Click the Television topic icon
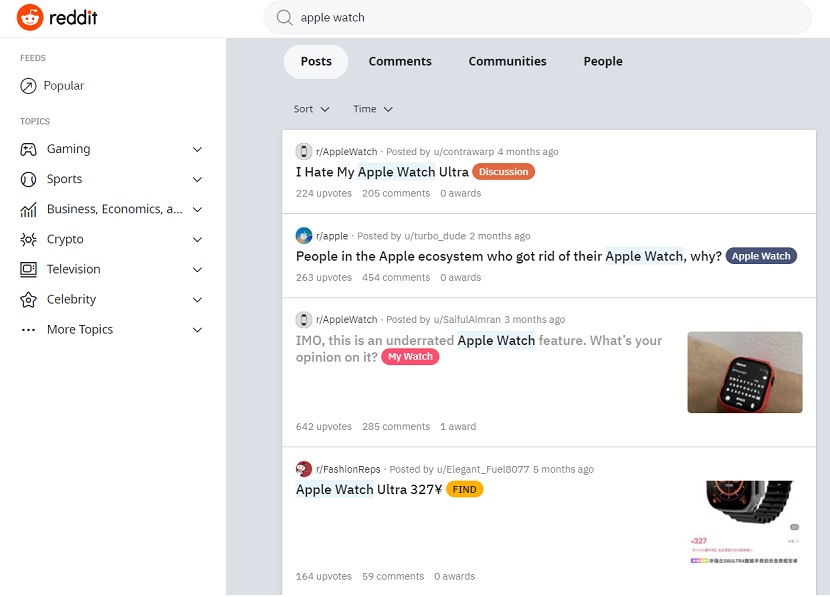830x597 pixels. (27, 268)
